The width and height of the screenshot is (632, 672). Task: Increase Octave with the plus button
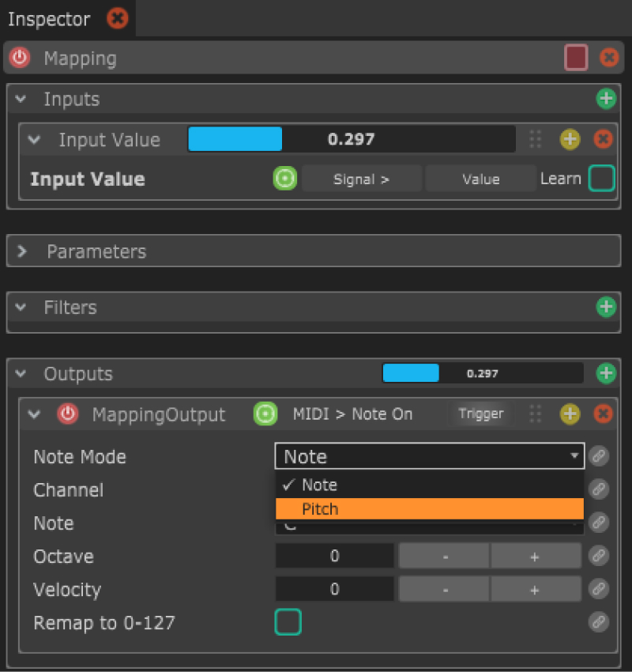tap(535, 556)
